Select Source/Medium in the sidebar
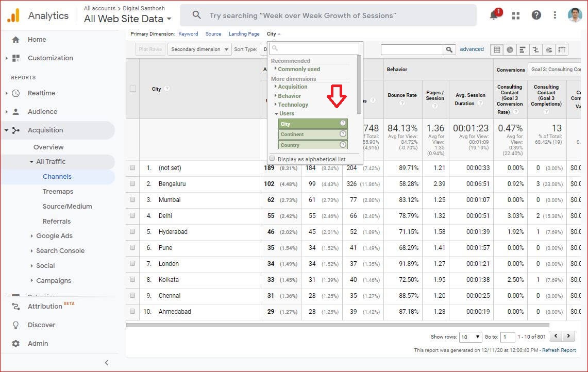The width and height of the screenshot is (588, 372). coord(67,207)
